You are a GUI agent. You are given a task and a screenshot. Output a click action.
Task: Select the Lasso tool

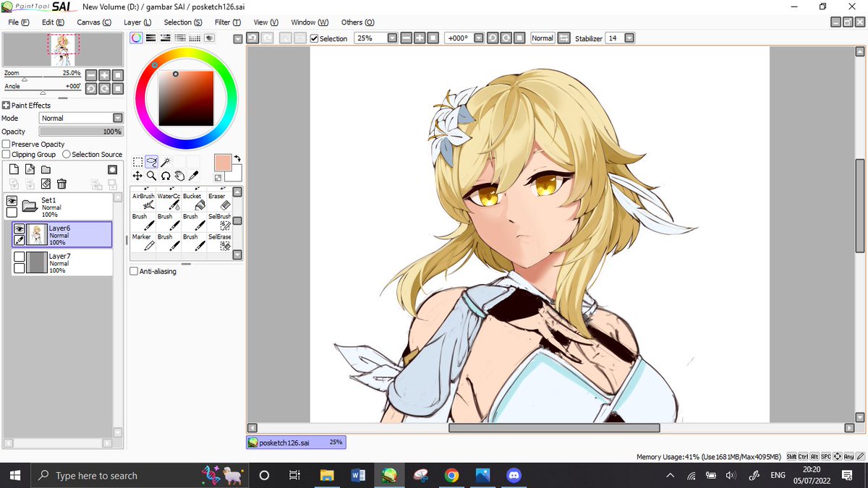tap(151, 162)
